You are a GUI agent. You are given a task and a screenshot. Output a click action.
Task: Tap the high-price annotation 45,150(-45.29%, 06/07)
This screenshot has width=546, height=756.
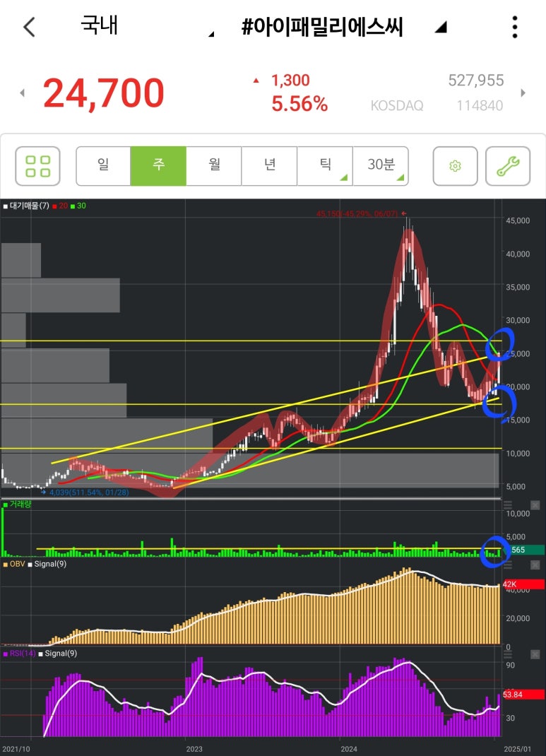(x=357, y=213)
